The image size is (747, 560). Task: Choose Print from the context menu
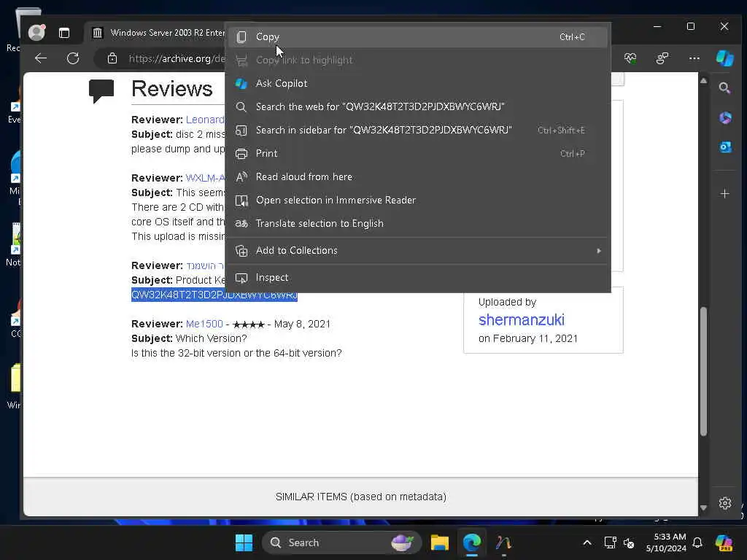(x=418, y=153)
